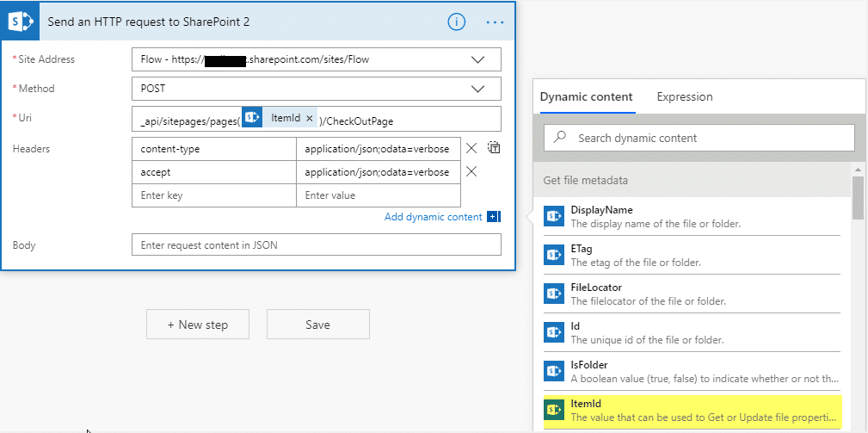Click the accept header value cell

click(x=379, y=172)
